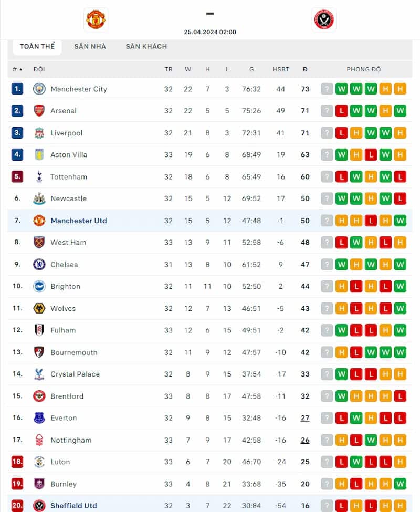Sort by the TR column header
This screenshot has width=420, height=512.
click(x=169, y=69)
